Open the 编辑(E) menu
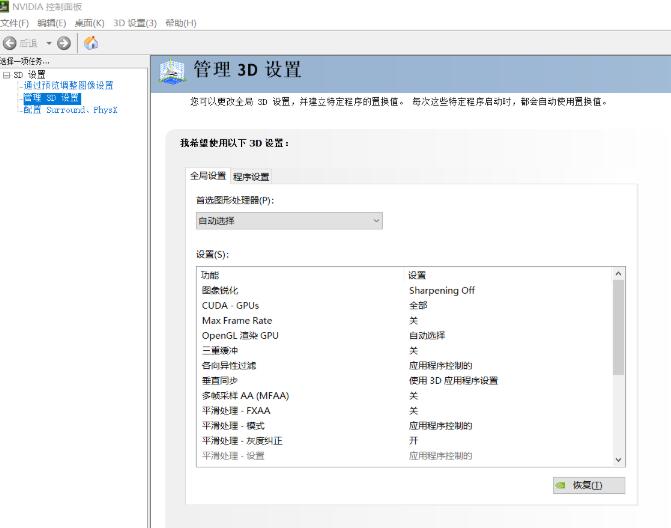Screen dimensions: 671x528 click(51, 23)
